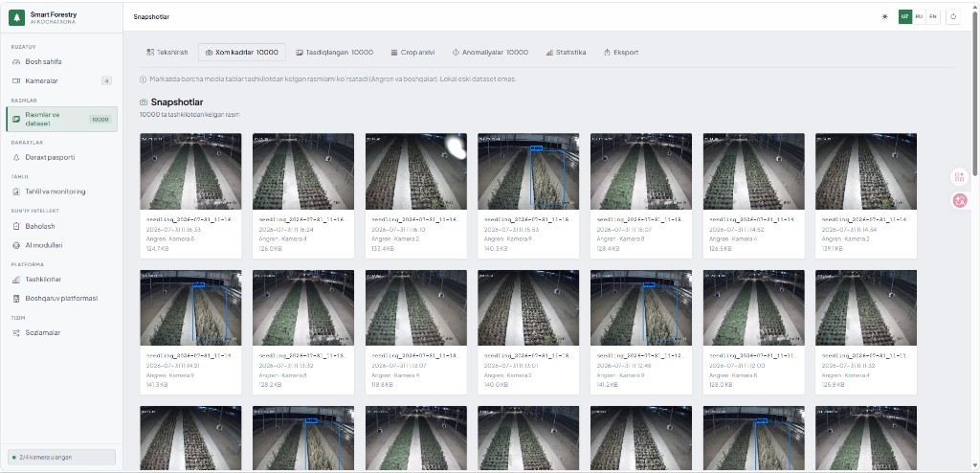Open snapshot dated 2026-07-31 11:16:24
980x473 pixels.
point(303,196)
